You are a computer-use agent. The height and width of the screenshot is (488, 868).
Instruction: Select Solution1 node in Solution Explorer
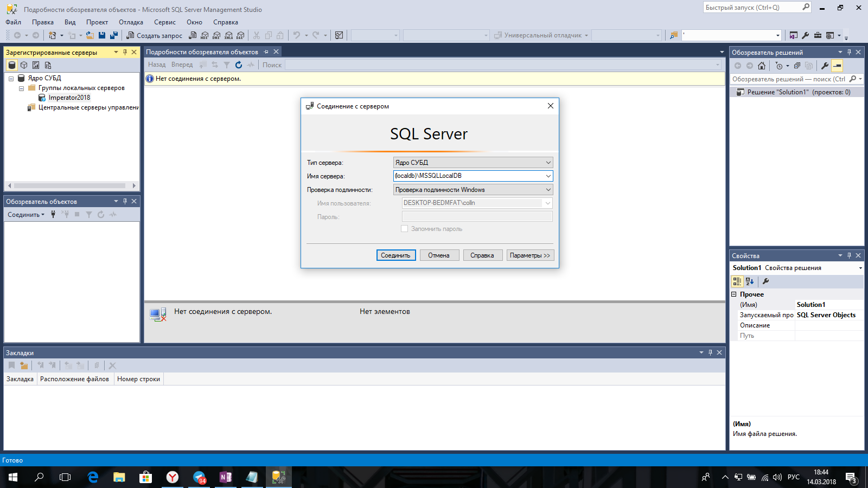point(799,92)
